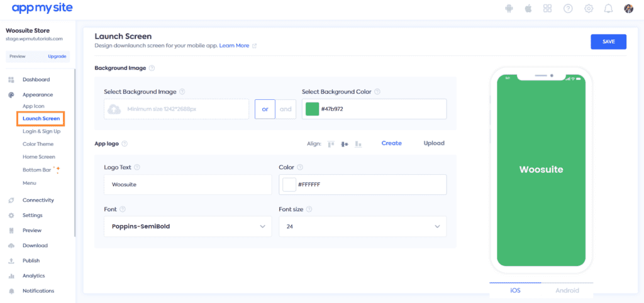This screenshot has height=303, width=644.
Task: Open Launch Screen in the sidebar
Action: coord(41,119)
